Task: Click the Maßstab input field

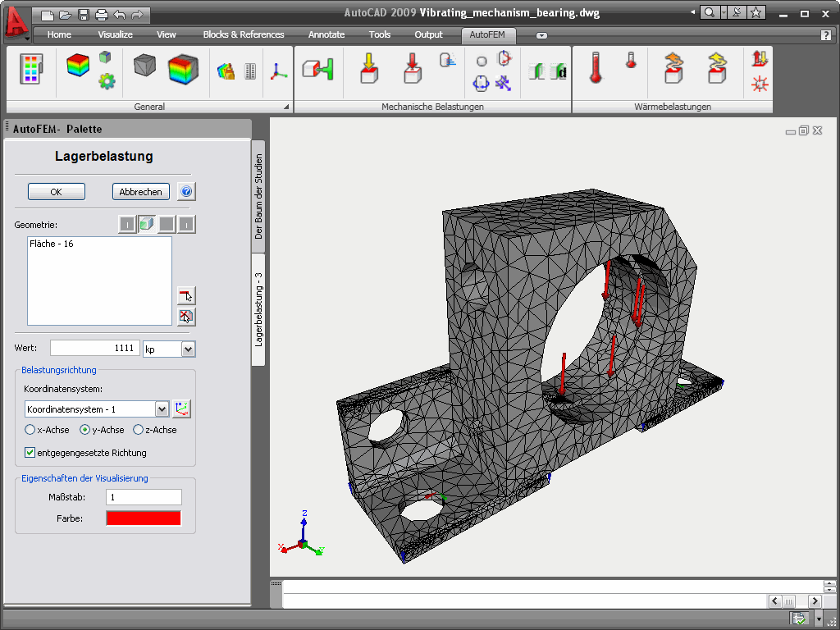Action: tap(144, 497)
